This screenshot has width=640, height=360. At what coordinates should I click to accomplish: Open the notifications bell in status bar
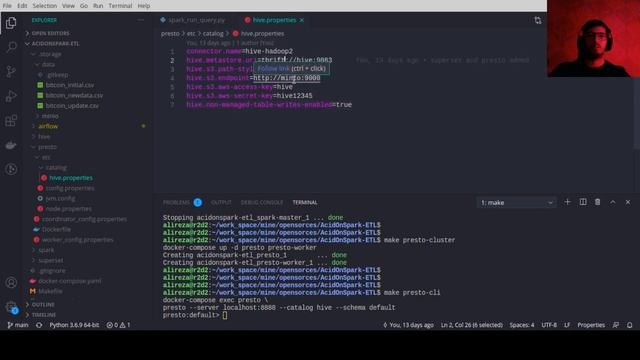pyautogui.click(x=629, y=325)
